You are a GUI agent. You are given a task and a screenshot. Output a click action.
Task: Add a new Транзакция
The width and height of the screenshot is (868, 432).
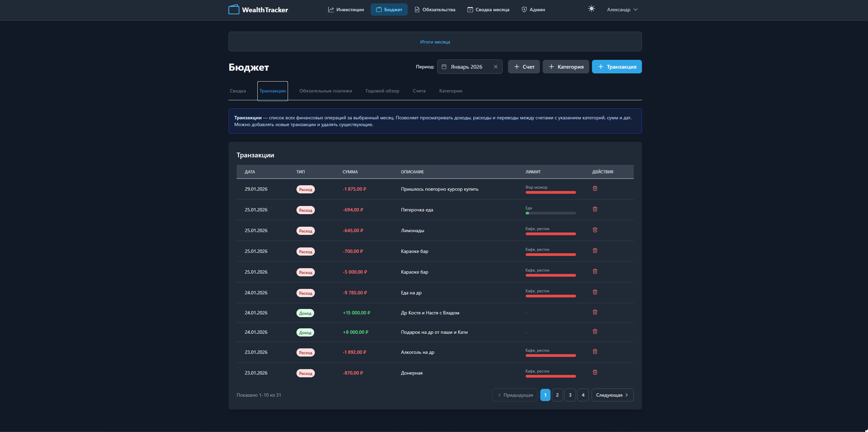(x=616, y=67)
